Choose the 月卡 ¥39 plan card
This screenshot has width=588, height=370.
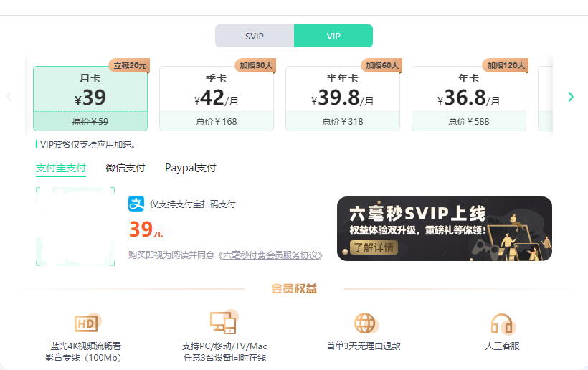[90, 98]
